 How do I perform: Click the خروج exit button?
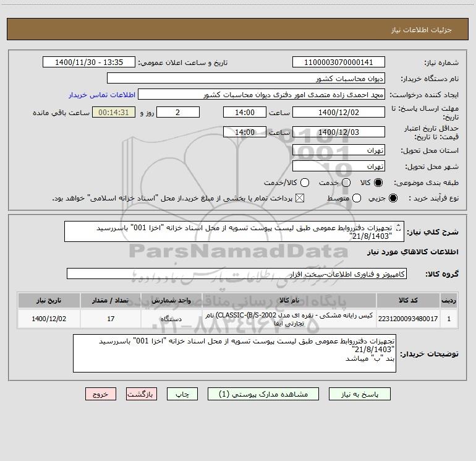pos(101,394)
